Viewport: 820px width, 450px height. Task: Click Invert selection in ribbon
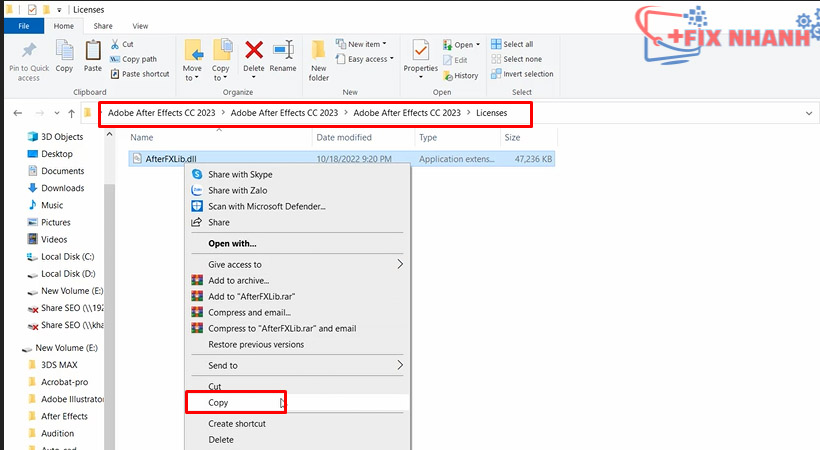522,74
